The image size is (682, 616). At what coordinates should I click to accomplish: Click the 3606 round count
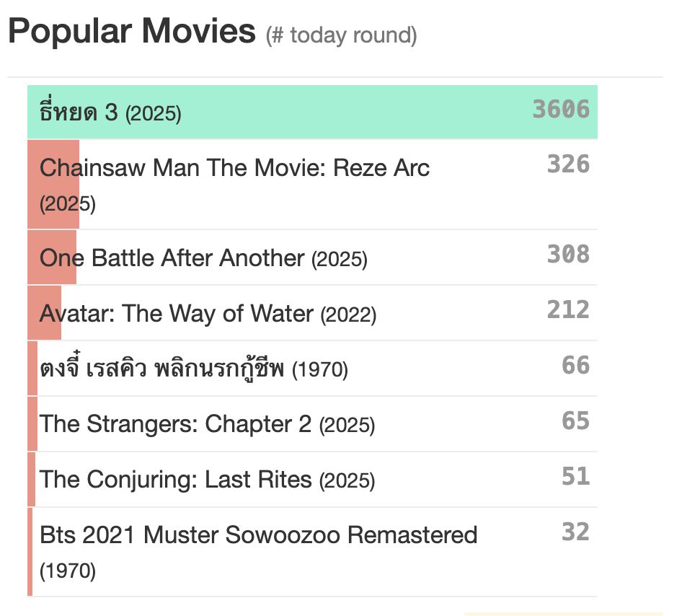[561, 109]
